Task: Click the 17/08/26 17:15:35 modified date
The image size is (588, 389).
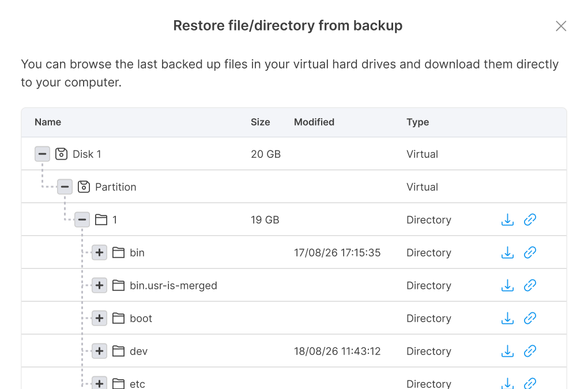Action: 337,252
